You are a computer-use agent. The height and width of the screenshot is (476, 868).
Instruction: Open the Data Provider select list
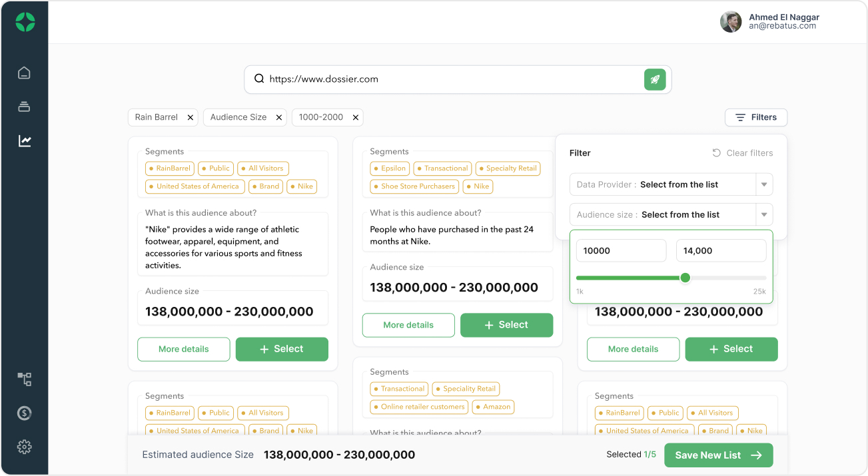click(x=671, y=184)
